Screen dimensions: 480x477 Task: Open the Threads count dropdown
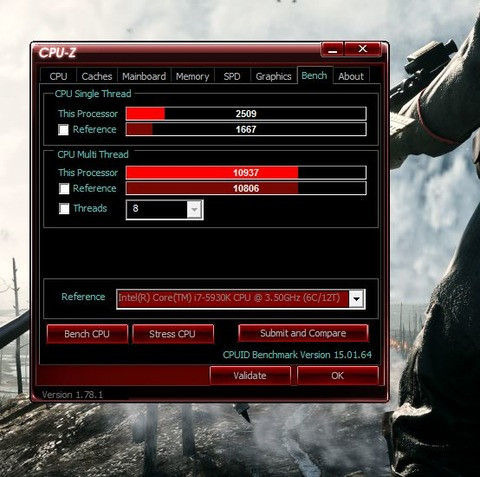point(194,209)
